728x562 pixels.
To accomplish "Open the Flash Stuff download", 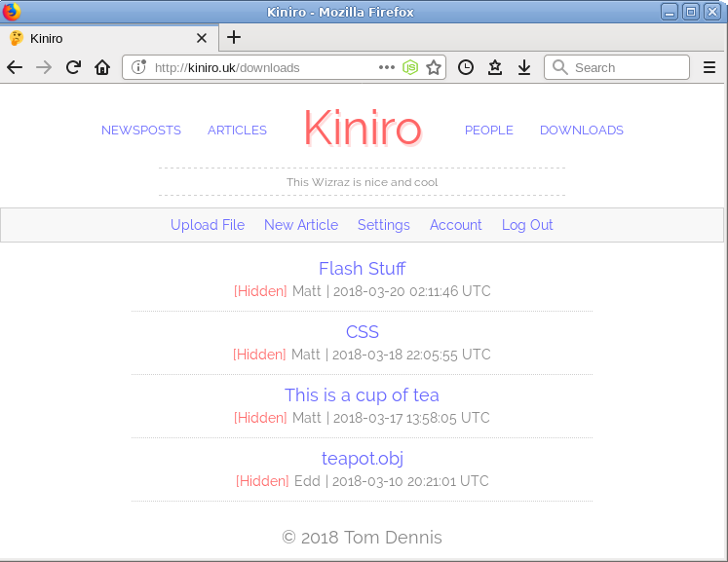I will [x=362, y=269].
